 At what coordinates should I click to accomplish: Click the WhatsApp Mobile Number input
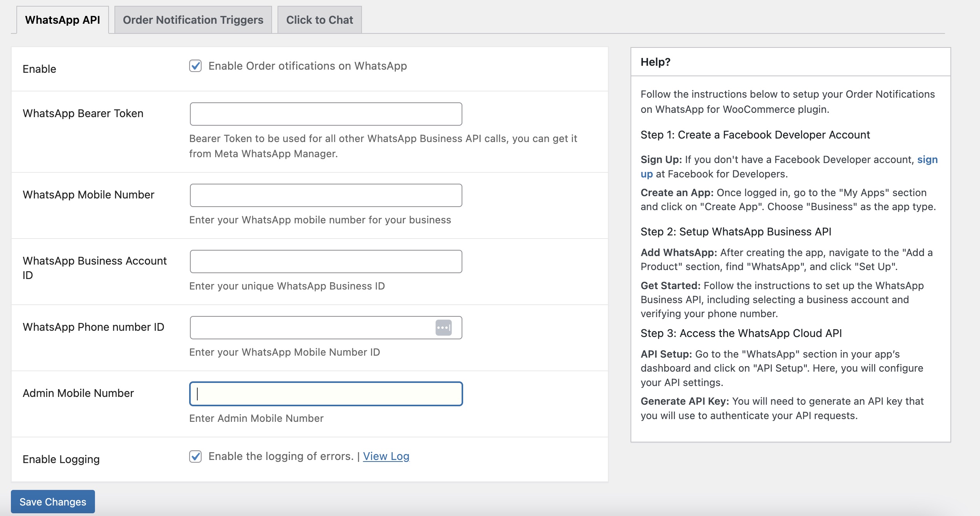[x=326, y=195]
